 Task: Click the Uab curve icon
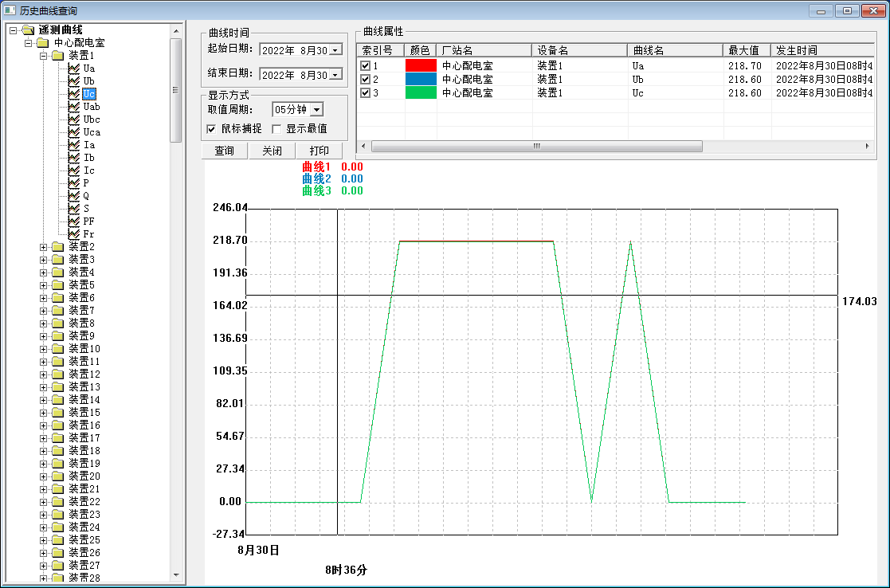[74, 107]
